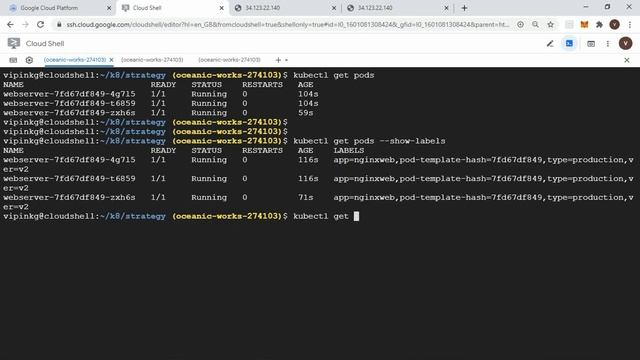
Task: Click pod name webserver-7fd67df849-4g715 in first listing
Action: point(69,94)
